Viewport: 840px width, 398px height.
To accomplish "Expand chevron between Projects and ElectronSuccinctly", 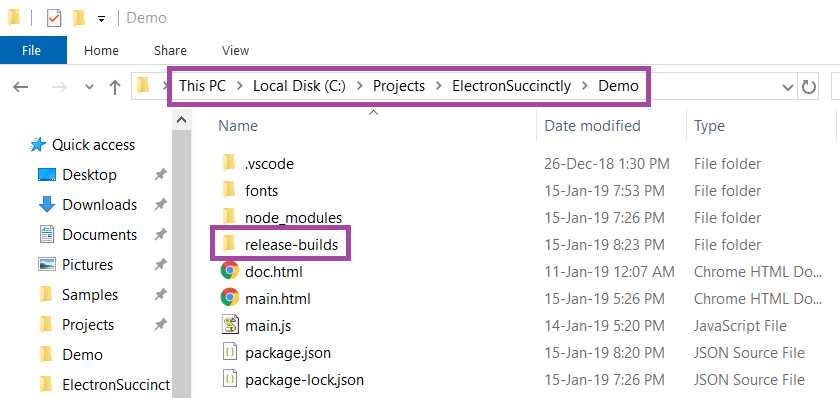I will tap(439, 87).
